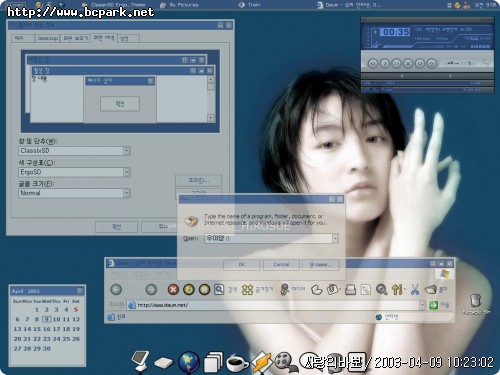This screenshot has width=500, height=375.
Task: Open the Normal font size dropdown
Action: 126,193
